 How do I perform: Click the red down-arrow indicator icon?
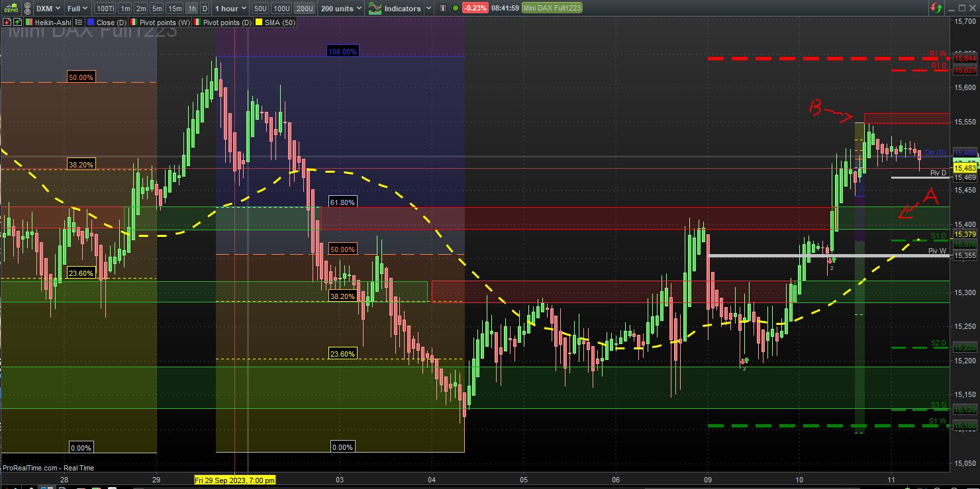pos(8,22)
